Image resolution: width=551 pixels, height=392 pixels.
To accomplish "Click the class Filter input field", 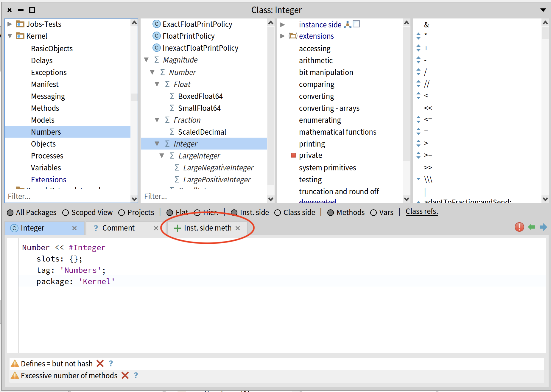I will [204, 196].
